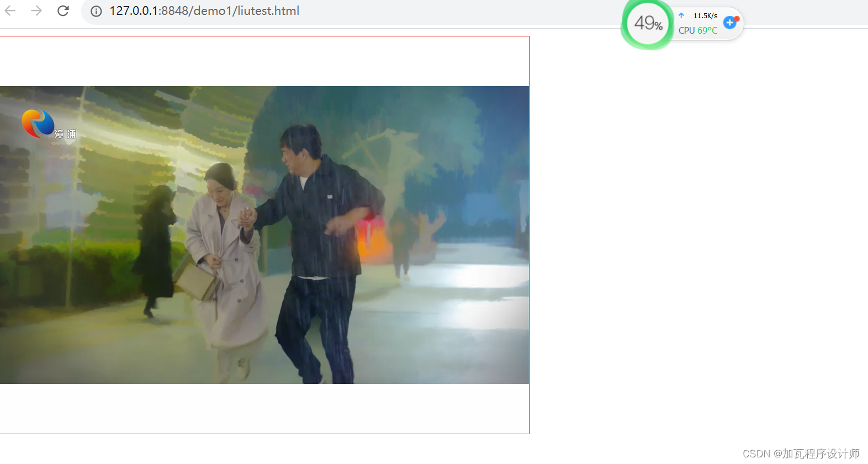868x464 pixels.
Task: Click the browser forward arrow
Action: [36, 10]
